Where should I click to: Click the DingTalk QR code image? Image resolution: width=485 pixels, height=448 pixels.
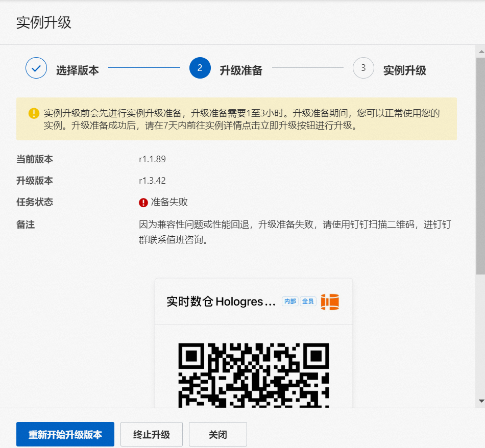tap(254, 375)
